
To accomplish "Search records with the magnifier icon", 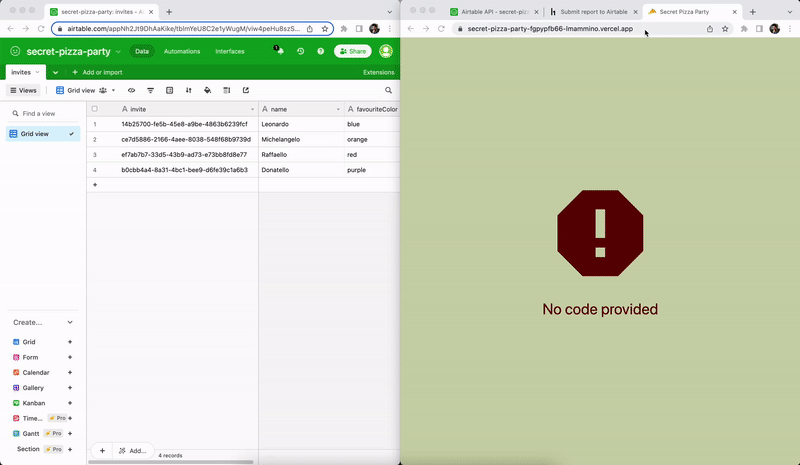I will 389,90.
